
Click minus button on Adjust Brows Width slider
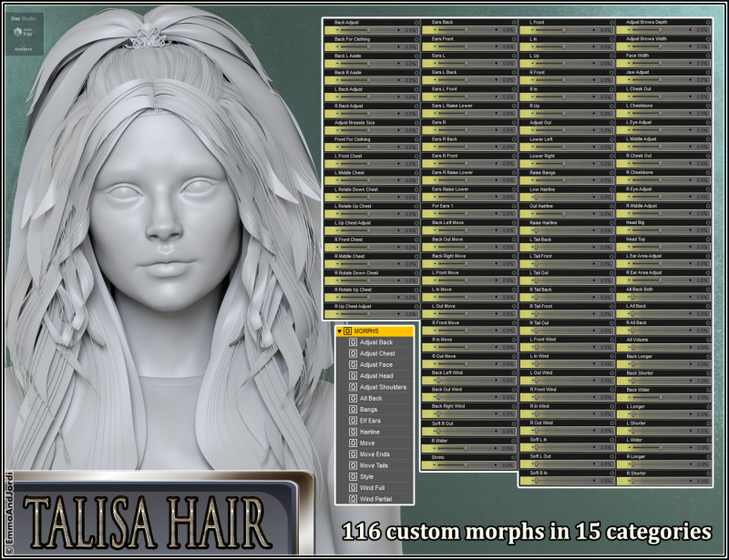pyautogui.click(x=630, y=47)
